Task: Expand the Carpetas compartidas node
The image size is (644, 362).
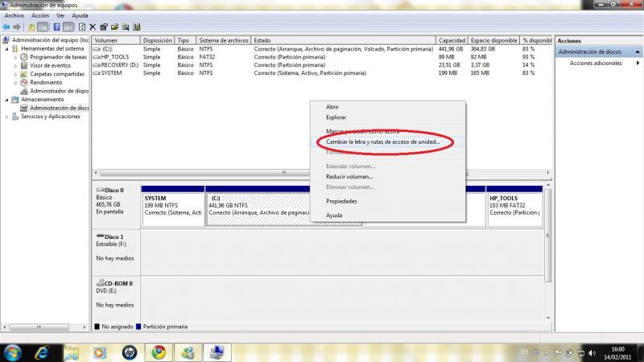Action: click(x=16, y=75)
